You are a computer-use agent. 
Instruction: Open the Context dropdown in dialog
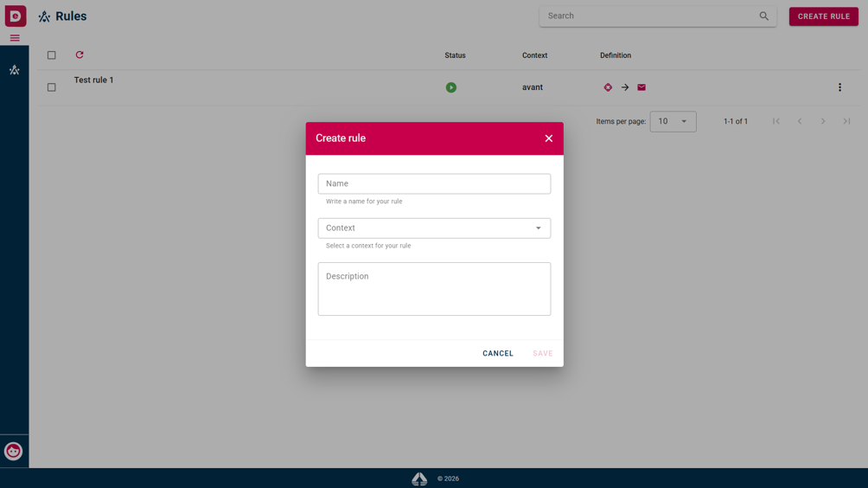coord(434,228)
